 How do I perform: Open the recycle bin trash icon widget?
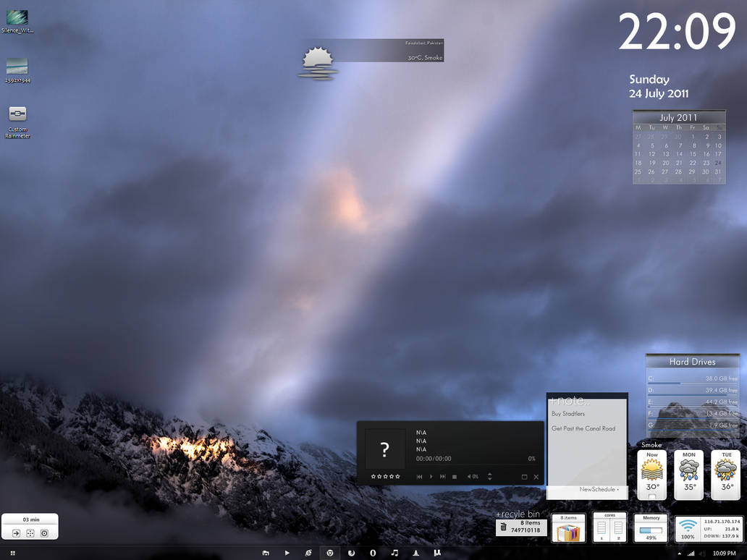tap(502, 528)
